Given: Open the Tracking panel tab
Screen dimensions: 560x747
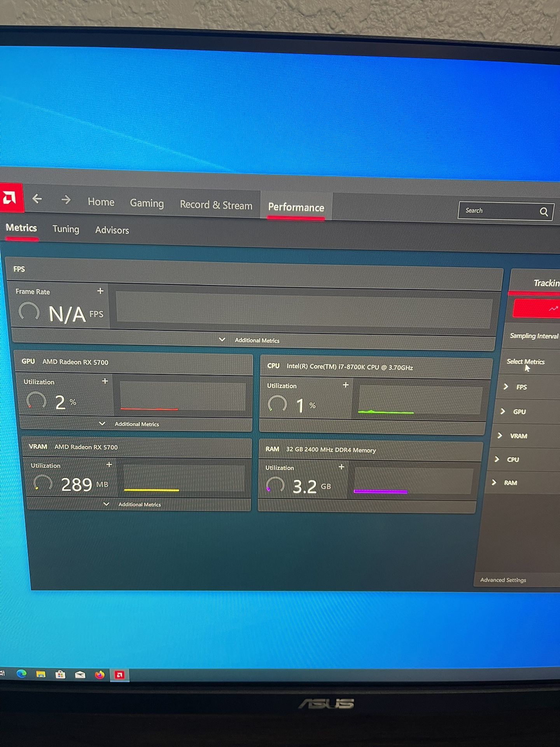Looking at the screenshot, I should coord(546,283).
